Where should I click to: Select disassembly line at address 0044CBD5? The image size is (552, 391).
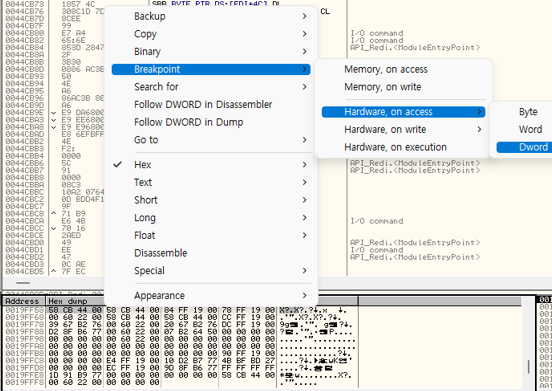[25, 271]
